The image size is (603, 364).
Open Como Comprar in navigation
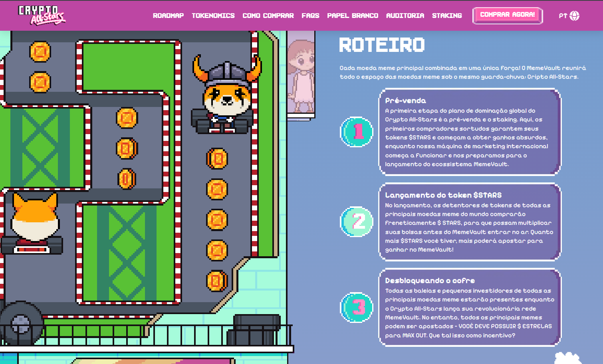pyautogui.click(x=268, y=16)
